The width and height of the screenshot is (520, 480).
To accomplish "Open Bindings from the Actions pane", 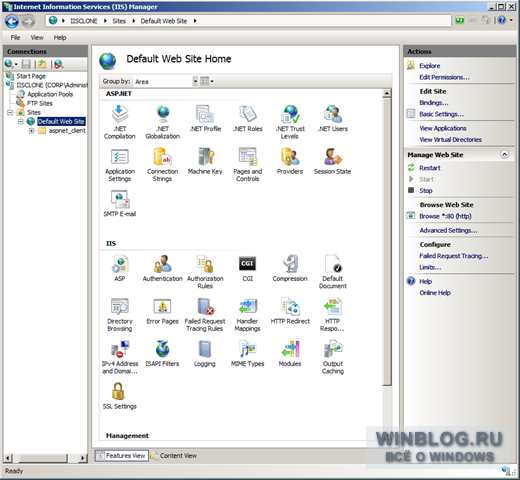I will click(434, 103).
